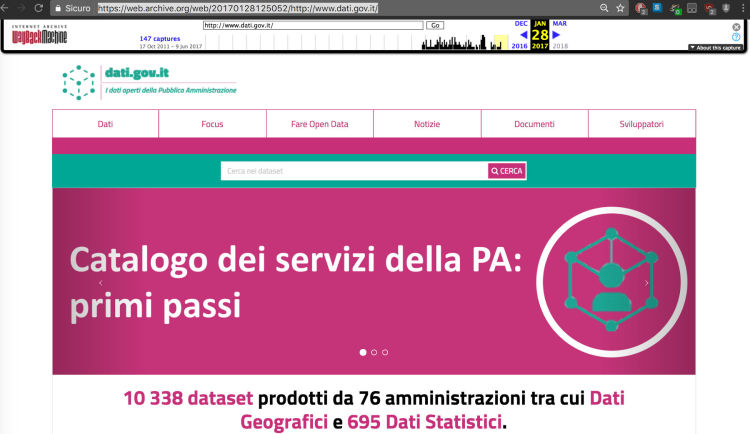
Task: Click the browser back arrow
Action: [x=4, y=8]
